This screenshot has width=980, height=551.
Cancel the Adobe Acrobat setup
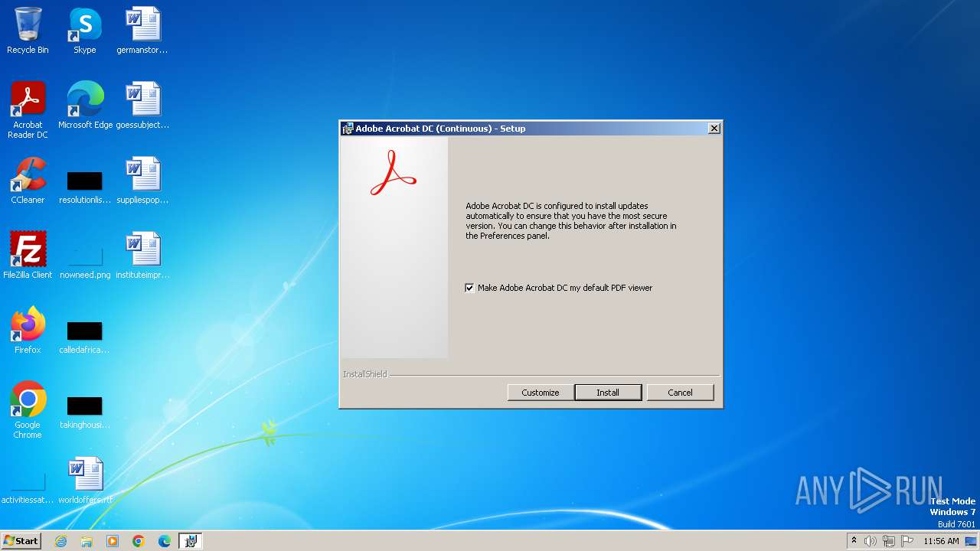coord(680,393)
